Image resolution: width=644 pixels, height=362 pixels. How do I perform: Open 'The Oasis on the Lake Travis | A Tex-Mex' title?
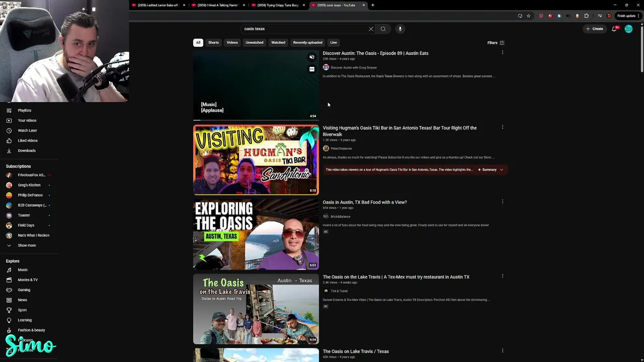396,277
